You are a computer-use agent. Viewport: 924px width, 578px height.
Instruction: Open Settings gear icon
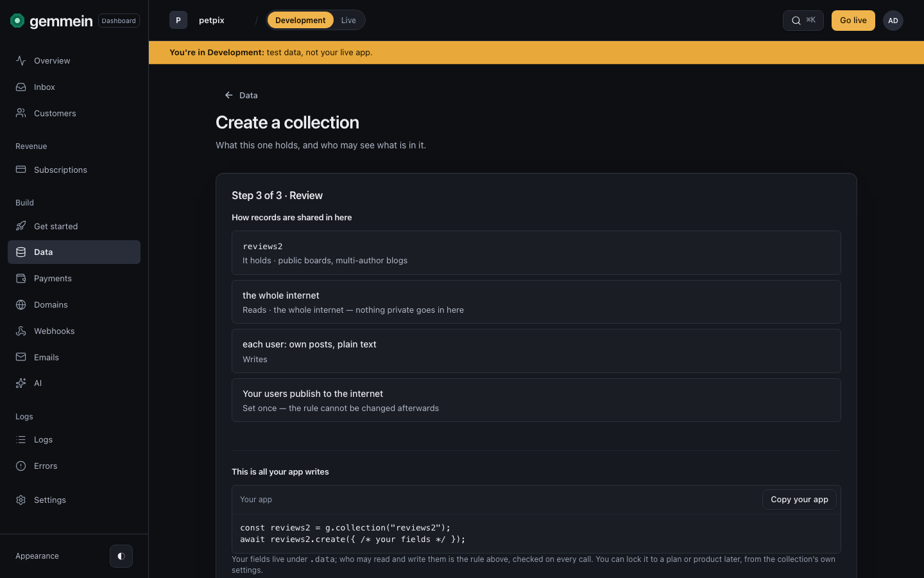point(21,500)
